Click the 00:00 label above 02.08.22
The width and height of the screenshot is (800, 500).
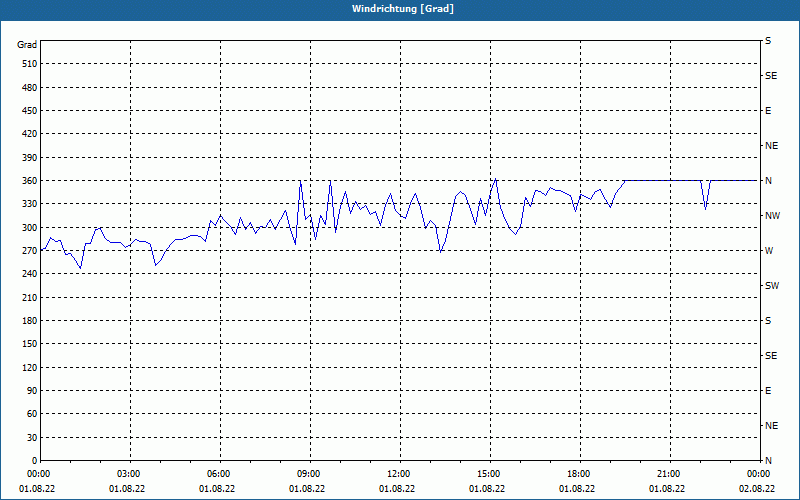point(757,474)
